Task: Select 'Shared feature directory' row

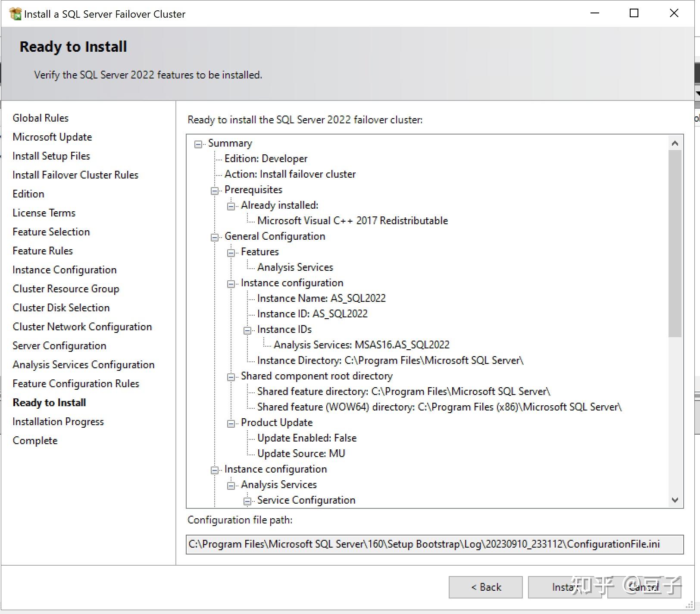Action: [x=404, y=392]
